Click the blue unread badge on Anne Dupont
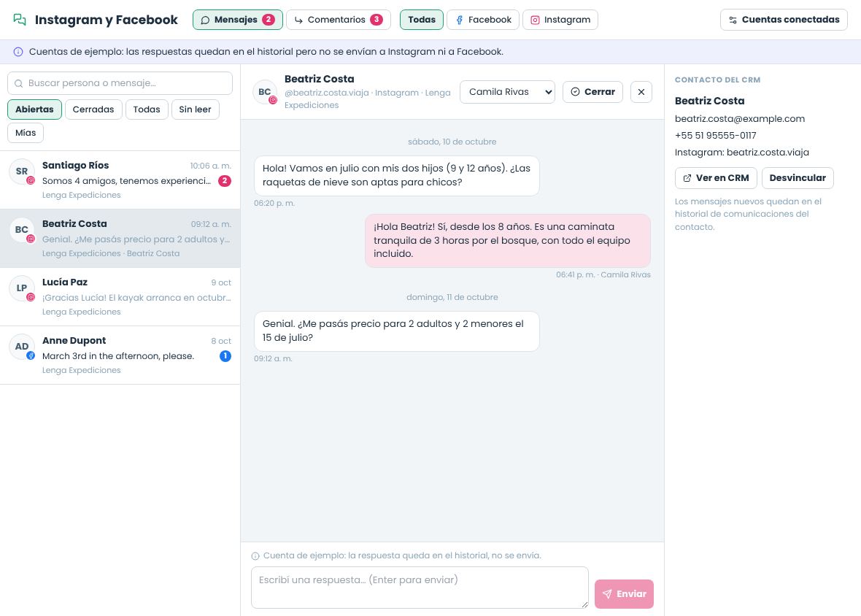 [225, 355]
